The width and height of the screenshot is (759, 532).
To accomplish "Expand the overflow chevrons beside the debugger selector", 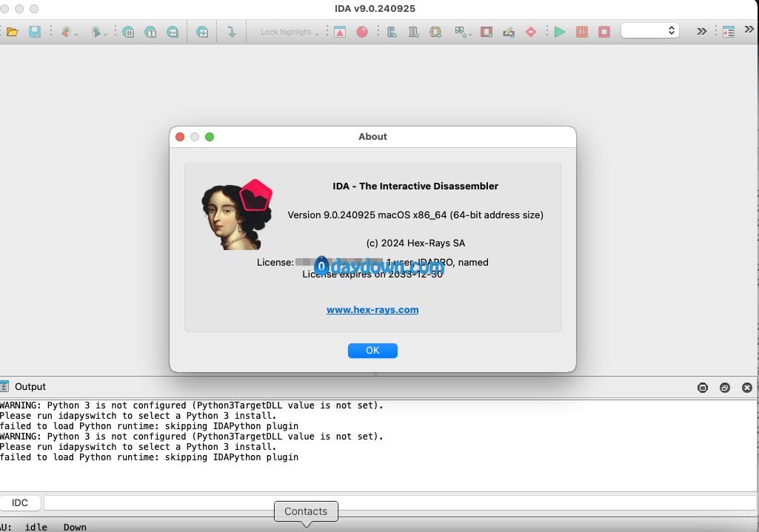I will pyautogui.click(x=701, y=31).
